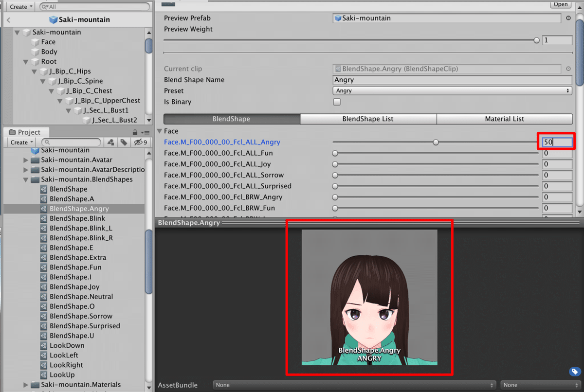Adjust the Fcl_ALL_Angry slider

[436, 143]
